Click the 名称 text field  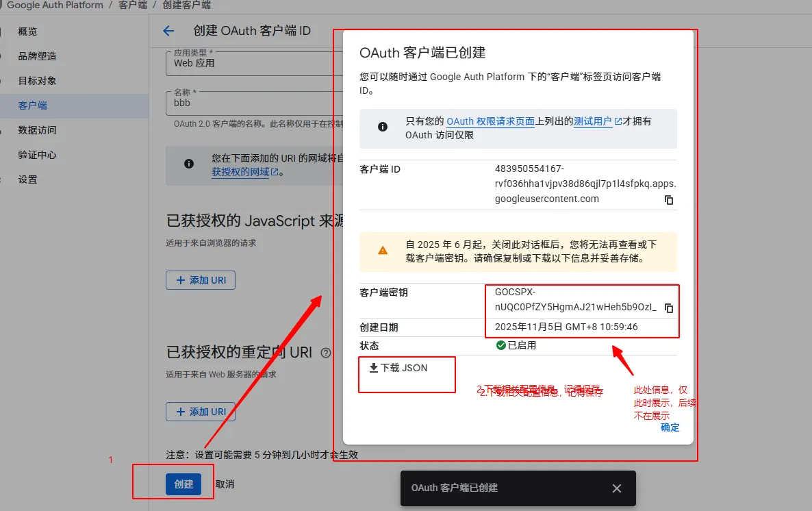(246, 103)
